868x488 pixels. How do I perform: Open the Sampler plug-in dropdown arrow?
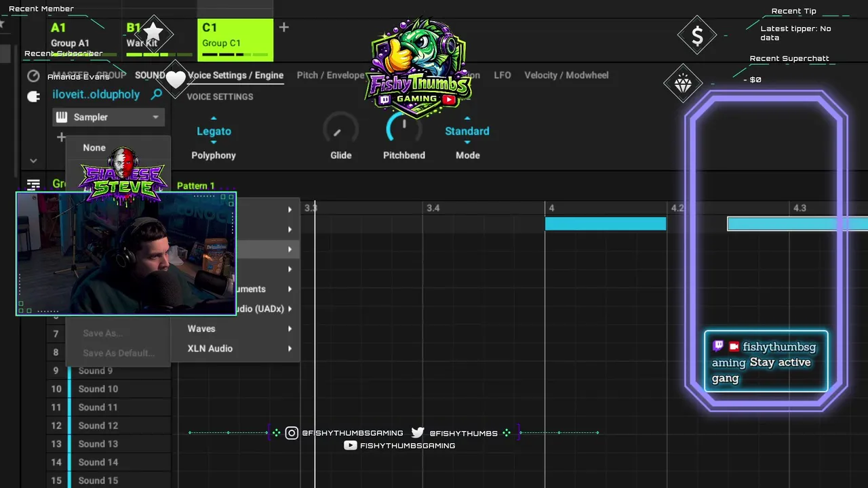coord(155,117)
